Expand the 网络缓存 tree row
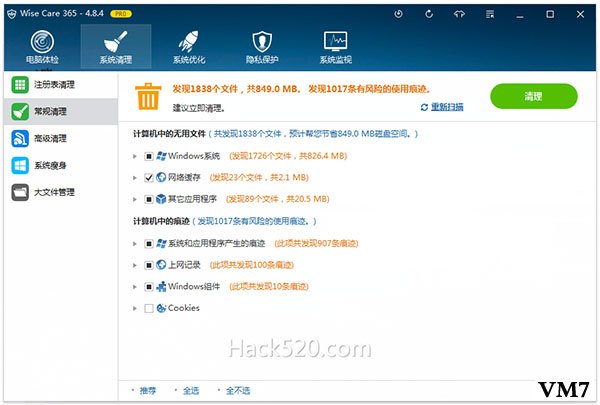Screen dimensions: 600x405 point(135,178)
